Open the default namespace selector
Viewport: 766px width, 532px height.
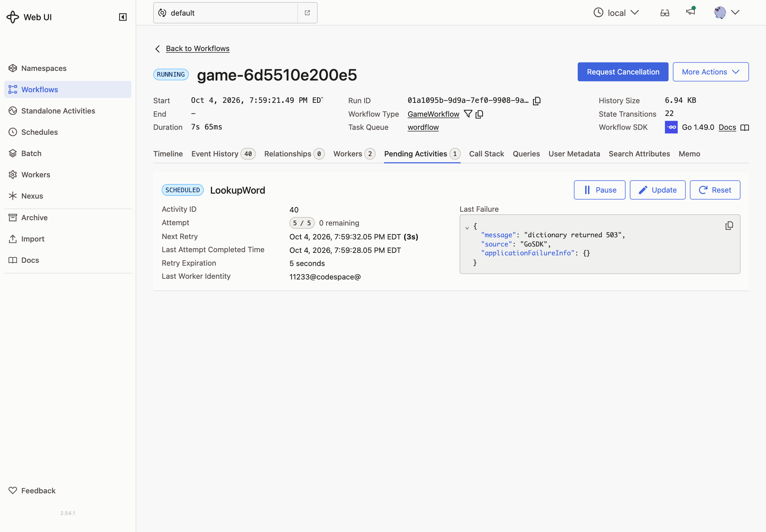click(226, 13)
